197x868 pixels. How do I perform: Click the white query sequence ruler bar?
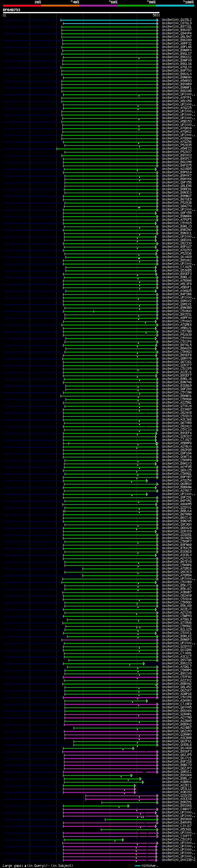coord(81,12)
